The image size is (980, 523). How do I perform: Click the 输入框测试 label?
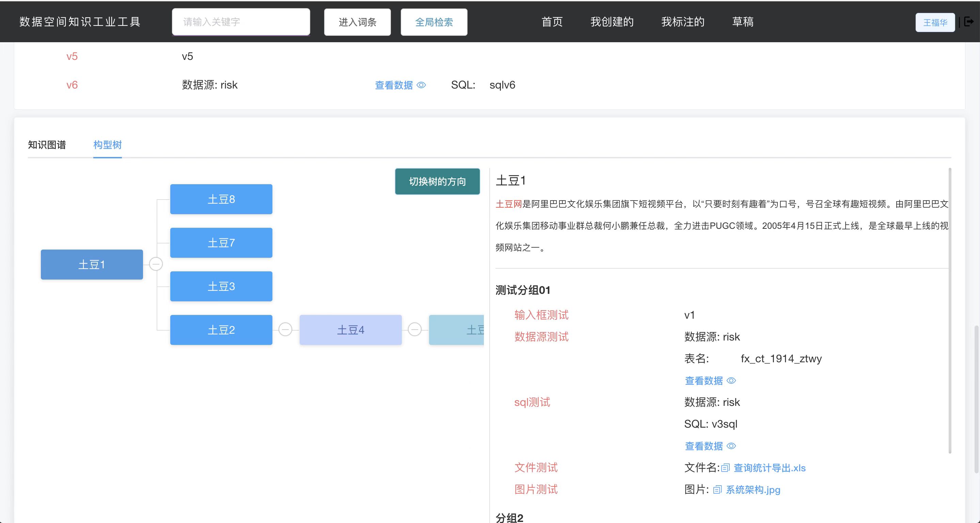coord(541,315)
